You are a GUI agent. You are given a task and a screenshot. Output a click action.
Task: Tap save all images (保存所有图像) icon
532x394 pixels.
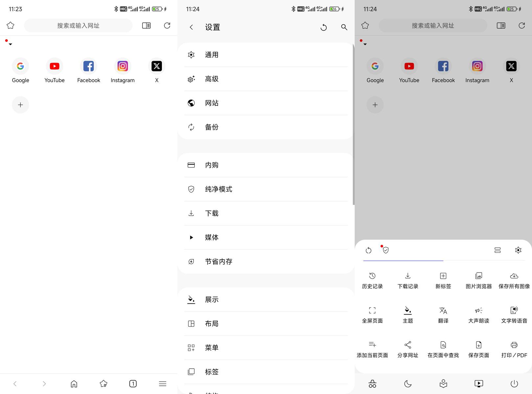(x=514, y=280)
